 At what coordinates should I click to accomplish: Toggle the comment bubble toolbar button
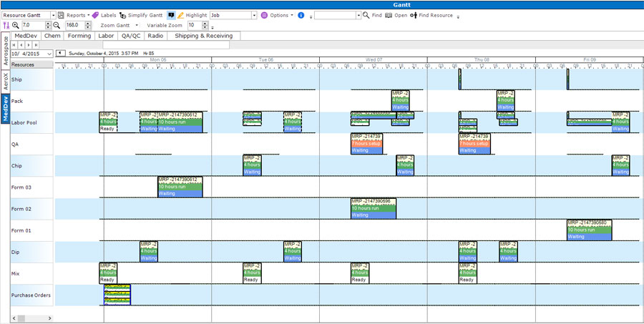[x=171, y=15]
